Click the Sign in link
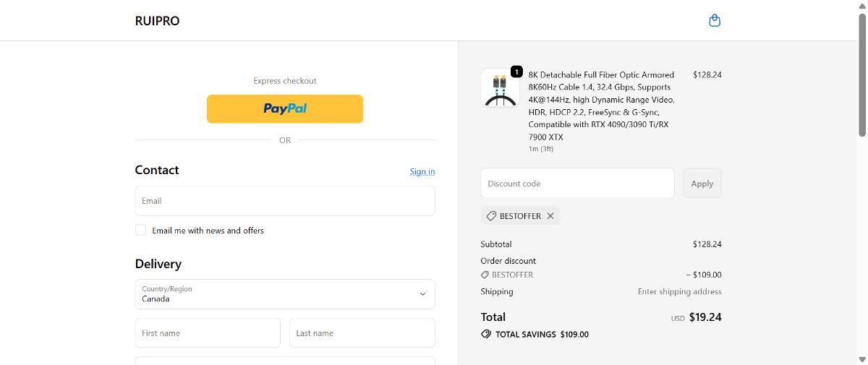Viewport: 868px width, 365px height. point(422,171)
